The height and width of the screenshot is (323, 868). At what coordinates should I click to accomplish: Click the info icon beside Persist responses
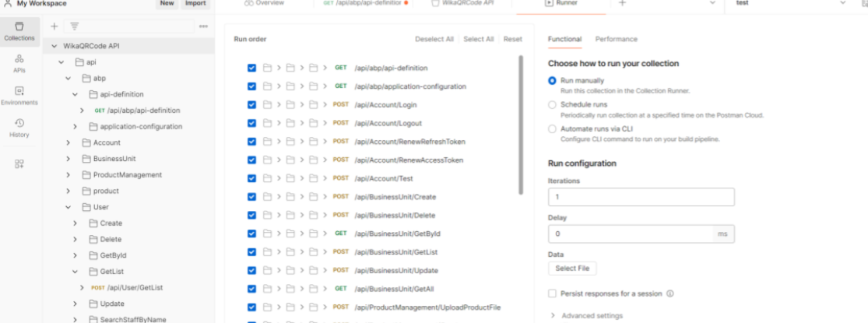click(x=670, y=293)
